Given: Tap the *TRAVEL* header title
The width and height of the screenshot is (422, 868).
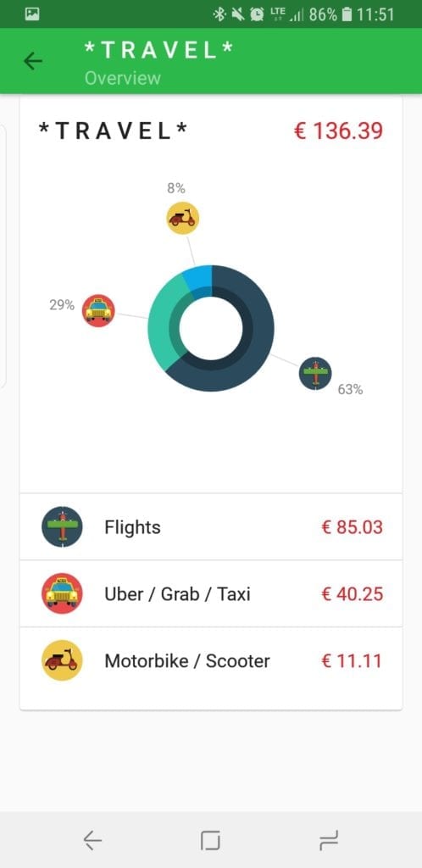Looking at the screenshot, I should [158, 50].
